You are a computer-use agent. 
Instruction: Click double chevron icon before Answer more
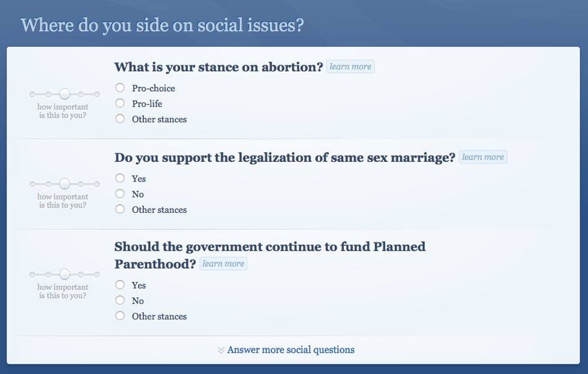[221, 350]
